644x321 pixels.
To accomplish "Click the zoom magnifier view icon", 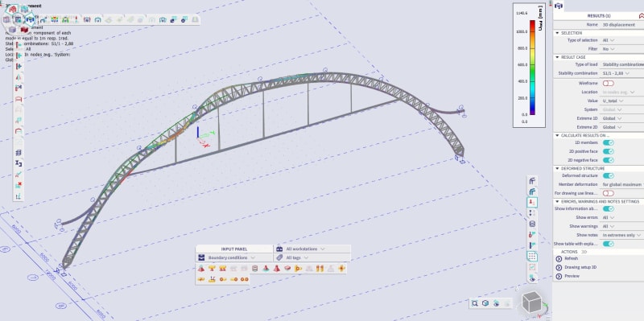I will pos(475,303).
